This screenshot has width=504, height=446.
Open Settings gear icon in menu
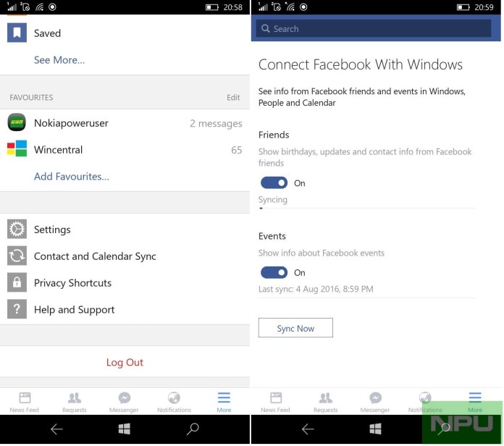pos(17,229)
